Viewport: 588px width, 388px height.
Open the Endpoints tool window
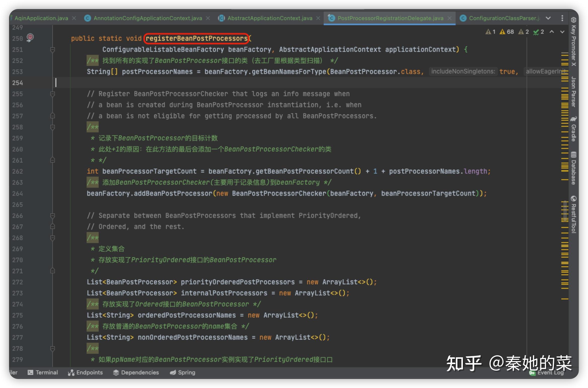pyautogui.click(x=86, y=373)
